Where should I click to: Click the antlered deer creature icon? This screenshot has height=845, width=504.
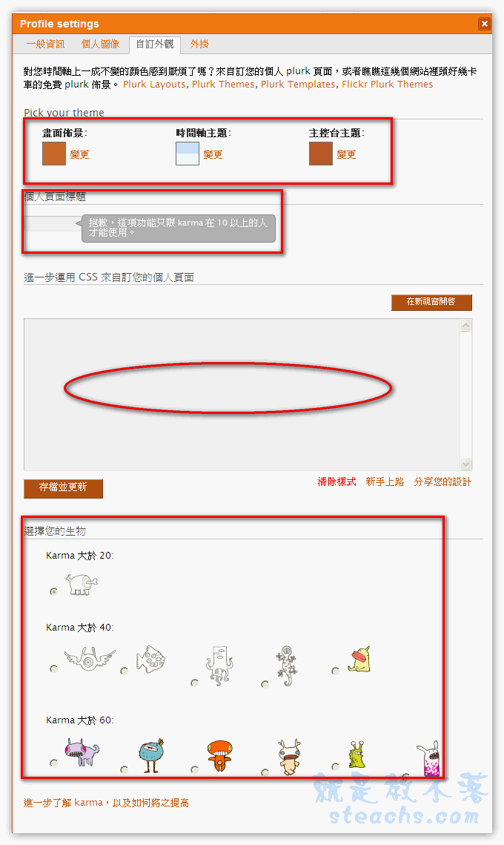coord(290,757)
